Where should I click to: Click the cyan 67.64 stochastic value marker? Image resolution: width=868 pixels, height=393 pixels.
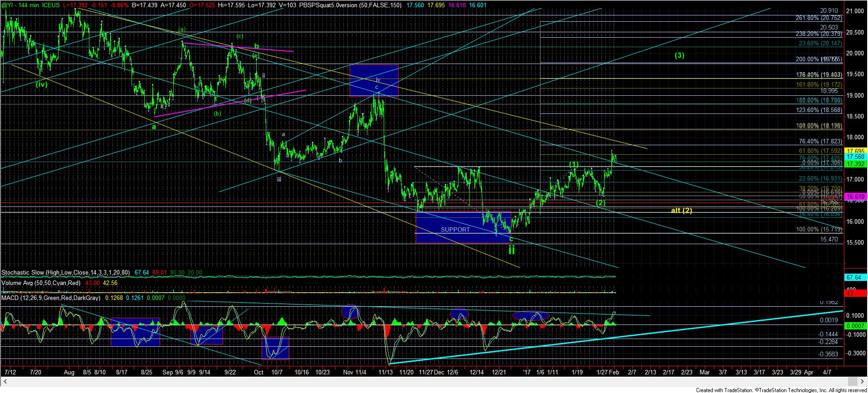855,277
